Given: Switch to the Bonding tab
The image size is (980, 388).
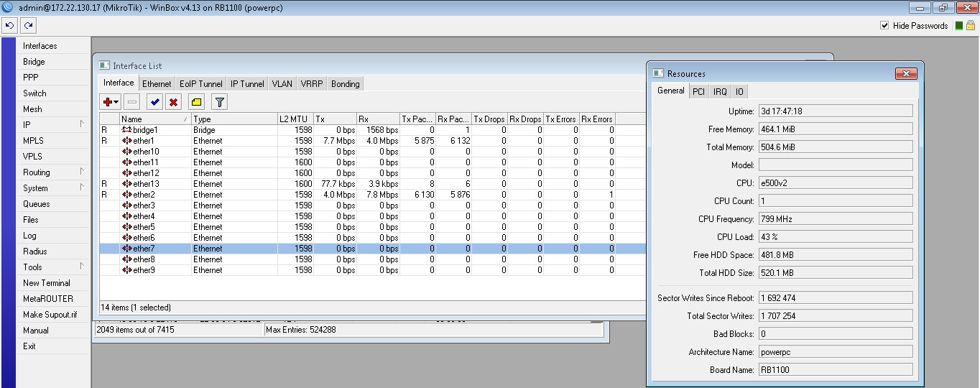Looking at the screenshot, I should (346, 84).
